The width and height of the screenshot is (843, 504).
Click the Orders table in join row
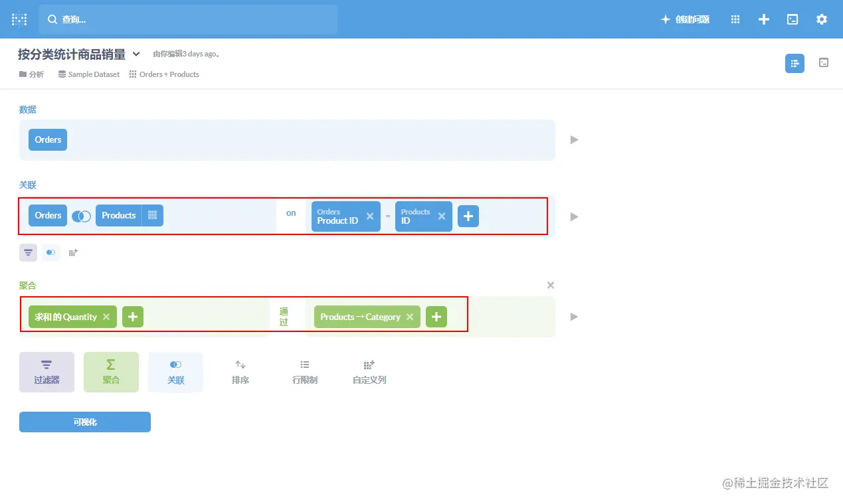(x=48, y=215)
